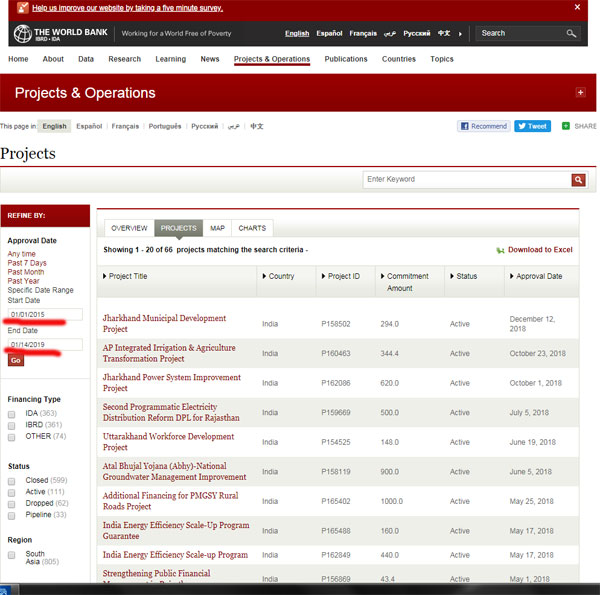This screenshot has width=600, height=595.
Task: Check the Closed status box
Action: click(11, 481)
